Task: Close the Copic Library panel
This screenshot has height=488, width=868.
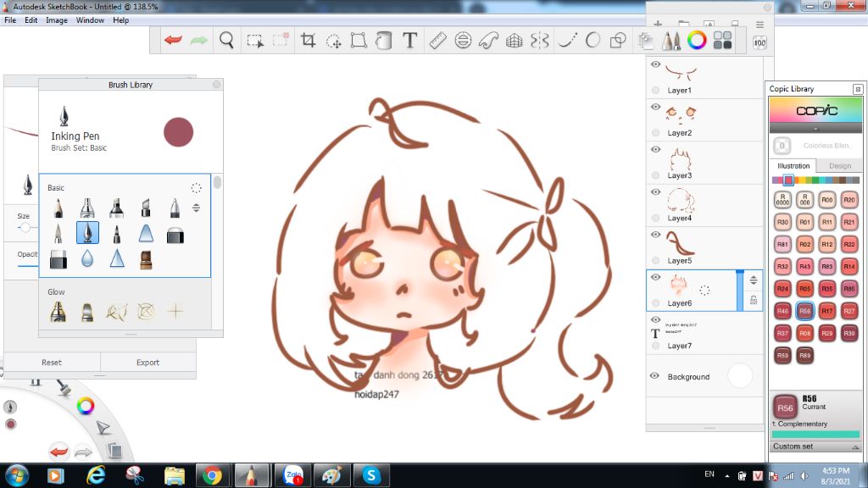Action: [858, 88]
